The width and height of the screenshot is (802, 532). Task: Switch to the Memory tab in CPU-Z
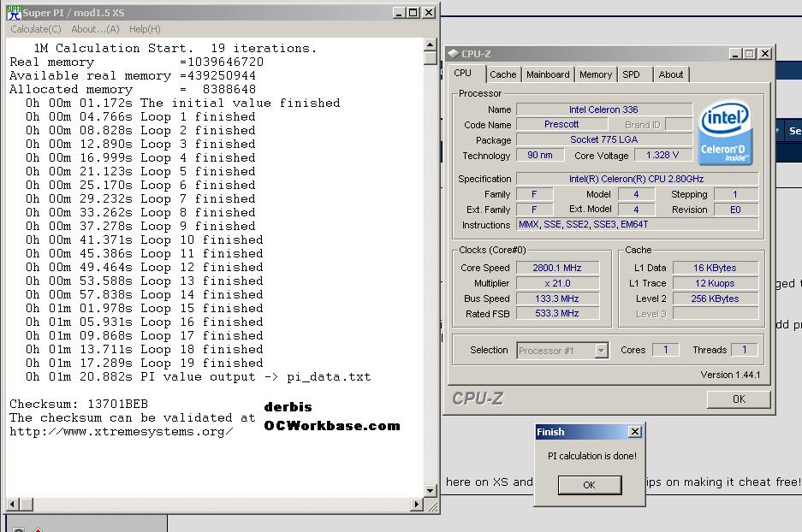[596, 74]
